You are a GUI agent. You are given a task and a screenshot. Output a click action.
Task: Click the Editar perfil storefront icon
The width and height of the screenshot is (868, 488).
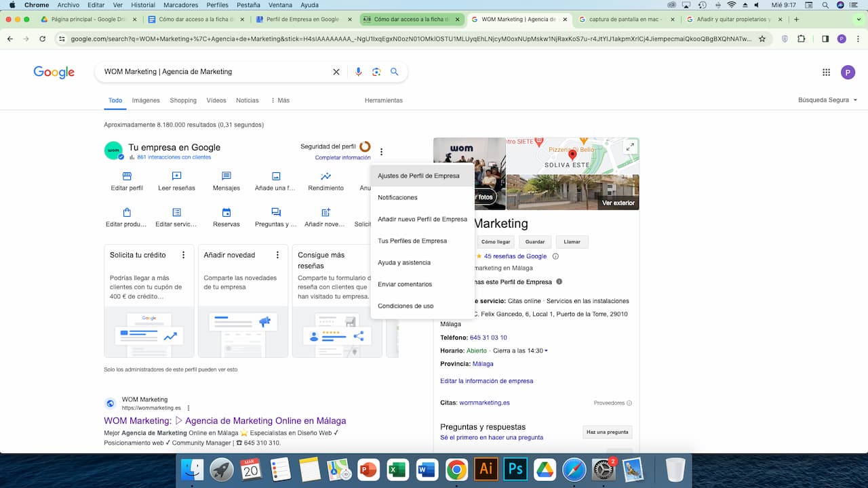click(127, 176)
